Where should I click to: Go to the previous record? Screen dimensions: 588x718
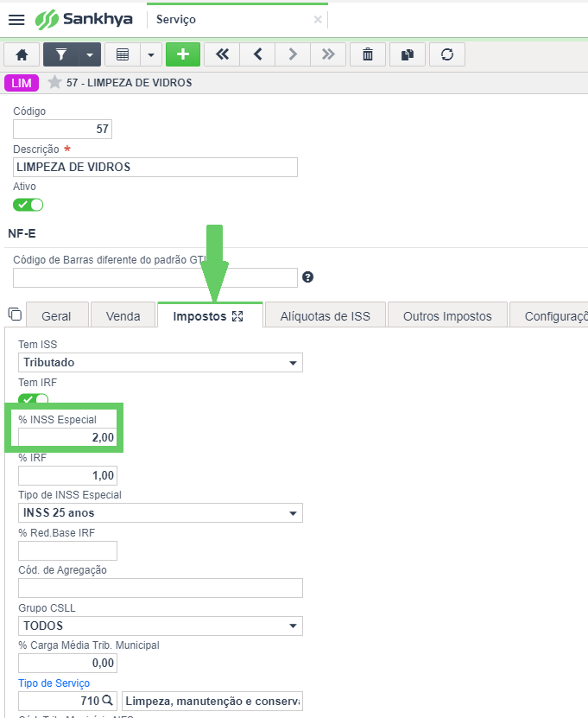click(x=257, y=55)
